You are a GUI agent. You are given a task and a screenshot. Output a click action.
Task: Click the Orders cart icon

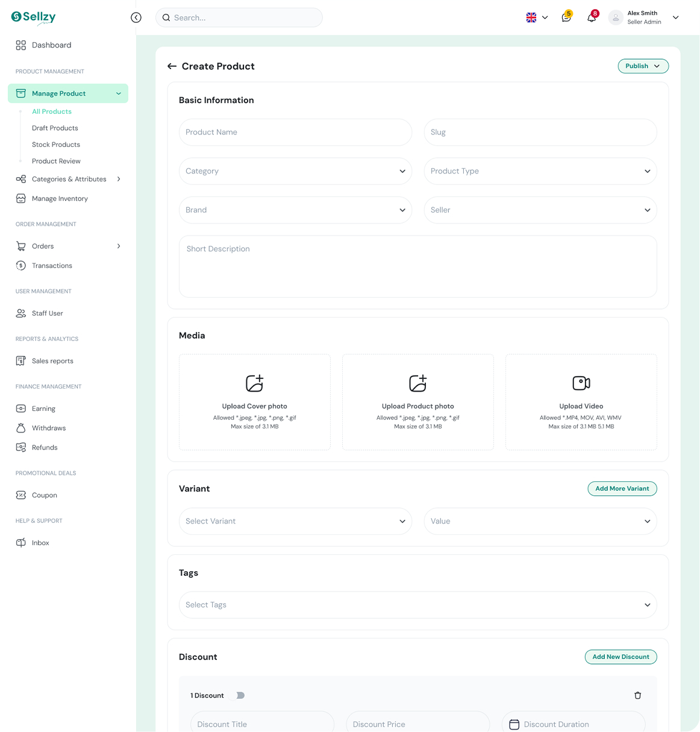pyautogui.click(x=21, y=246)
